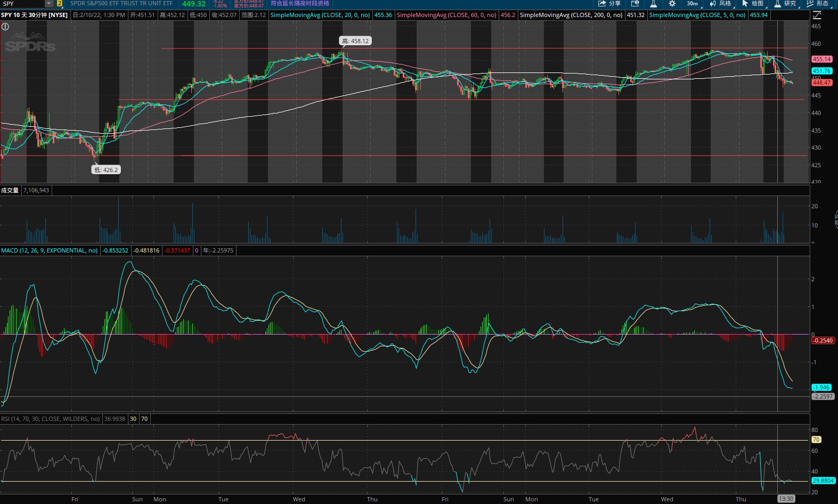Expand the SPY symbol dropdown arrow
This screenshot has width=838, height=504.
(49, 3)
